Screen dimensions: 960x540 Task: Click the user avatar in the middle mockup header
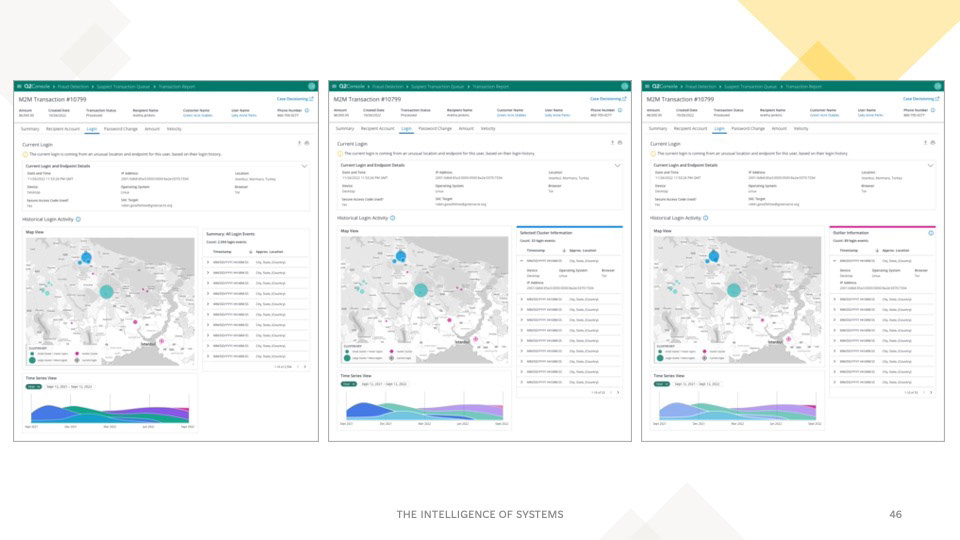point(624,86)
